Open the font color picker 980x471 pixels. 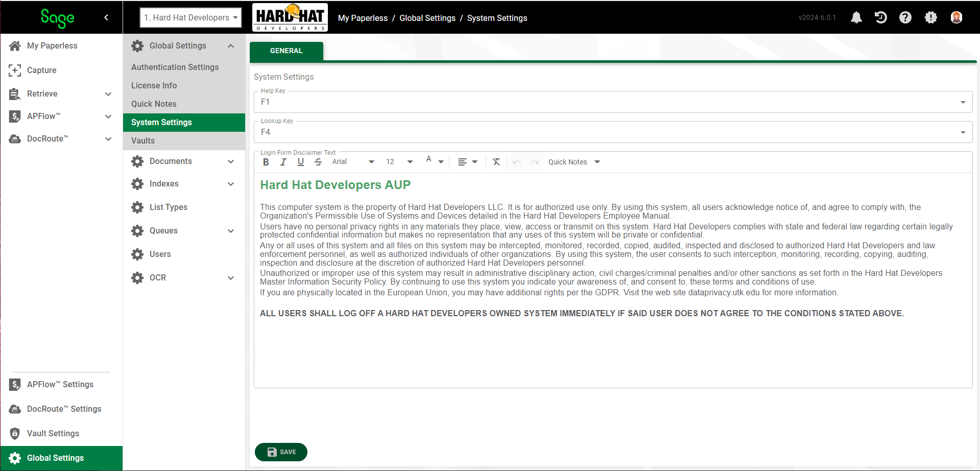click(435, 161)
